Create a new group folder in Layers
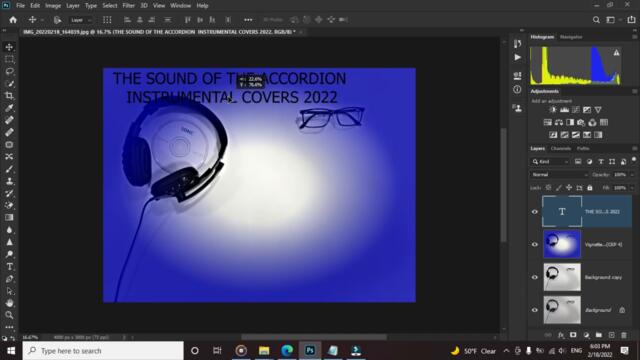This screenshot has height=360, width=640. click(598, 335)
